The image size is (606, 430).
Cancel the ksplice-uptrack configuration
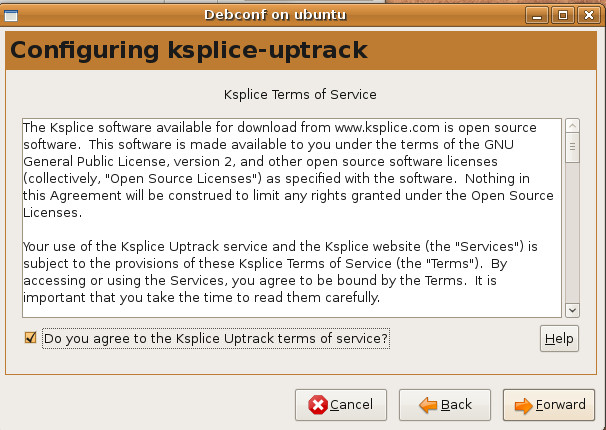341,405
